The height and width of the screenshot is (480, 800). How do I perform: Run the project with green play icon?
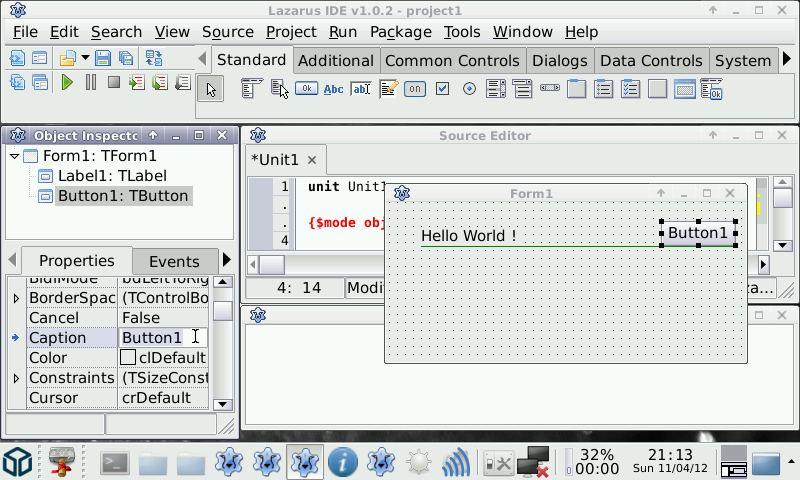click(67, 82)
